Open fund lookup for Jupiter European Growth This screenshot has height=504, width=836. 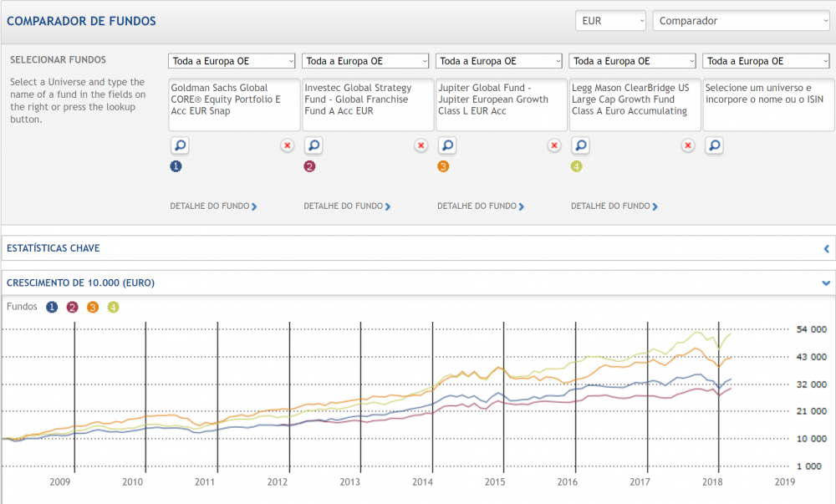(447, 145)
